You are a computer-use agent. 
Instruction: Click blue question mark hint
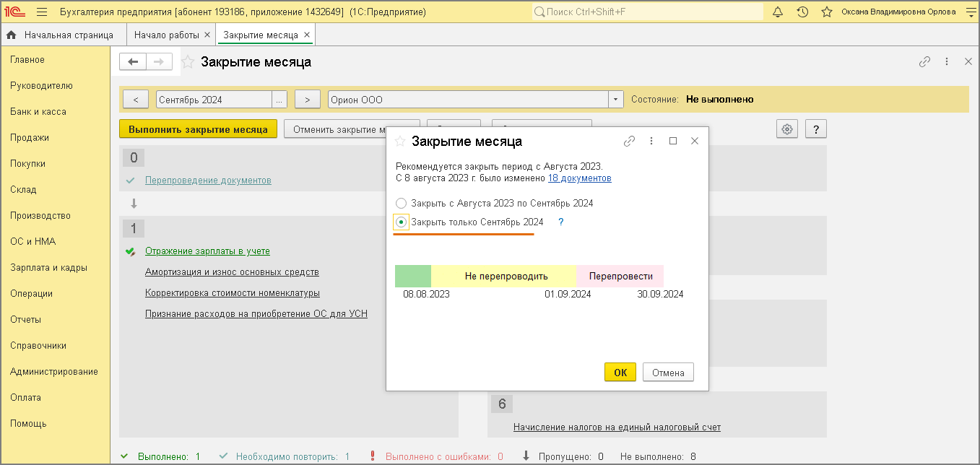point(560,222)
